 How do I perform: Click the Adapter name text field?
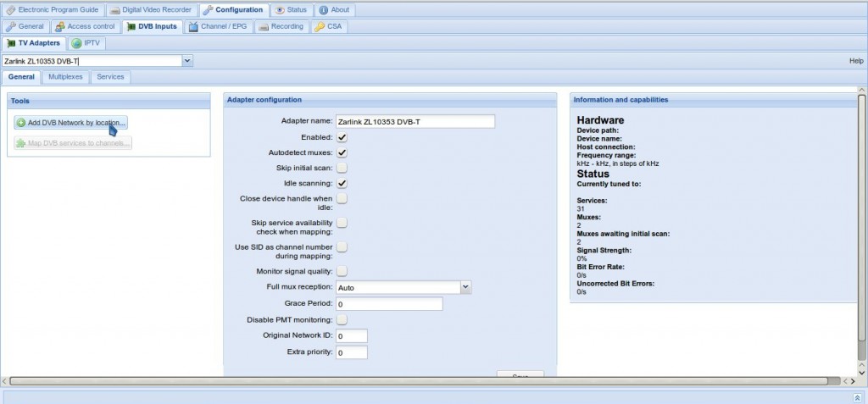tap(415, 122)
